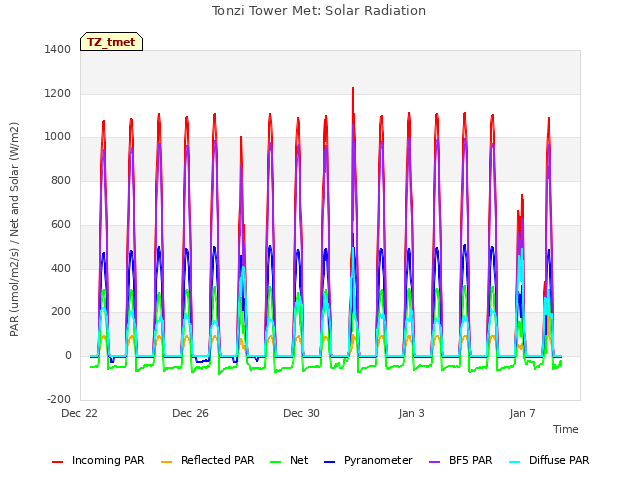640x480 pixels.
Task: Click the 1400 y-axis tick label
Action: pyautogui.click(x=58, y=49)
